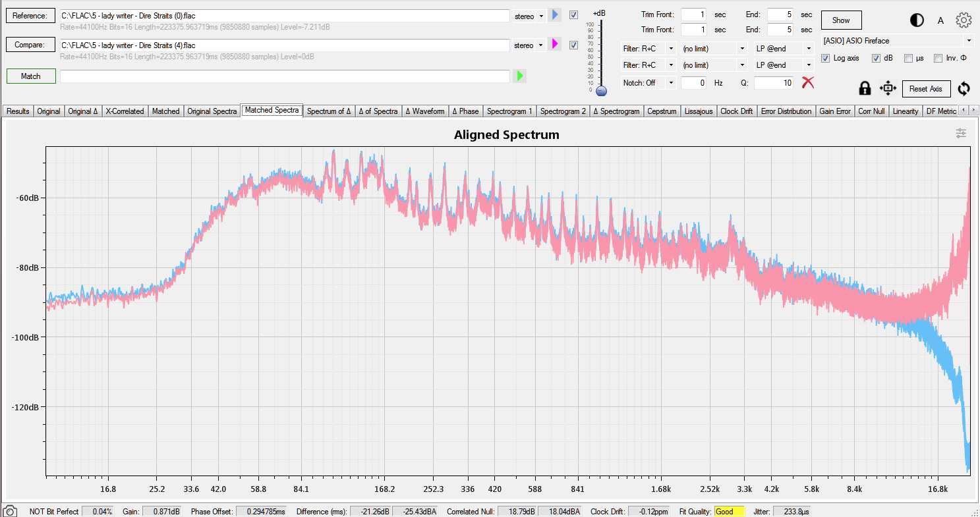
Task: Open ASIO Fireface device dropdown
Action: coord(898,41)
